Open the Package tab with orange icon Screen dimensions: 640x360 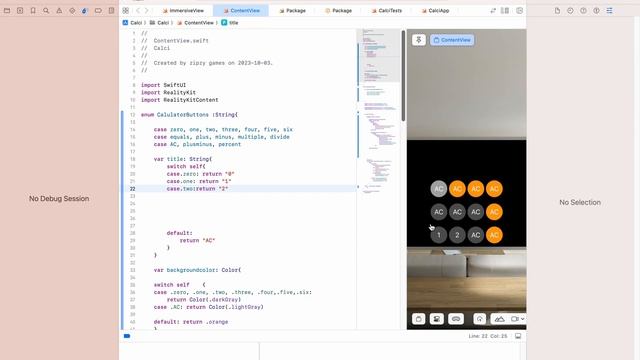[339, 11]
